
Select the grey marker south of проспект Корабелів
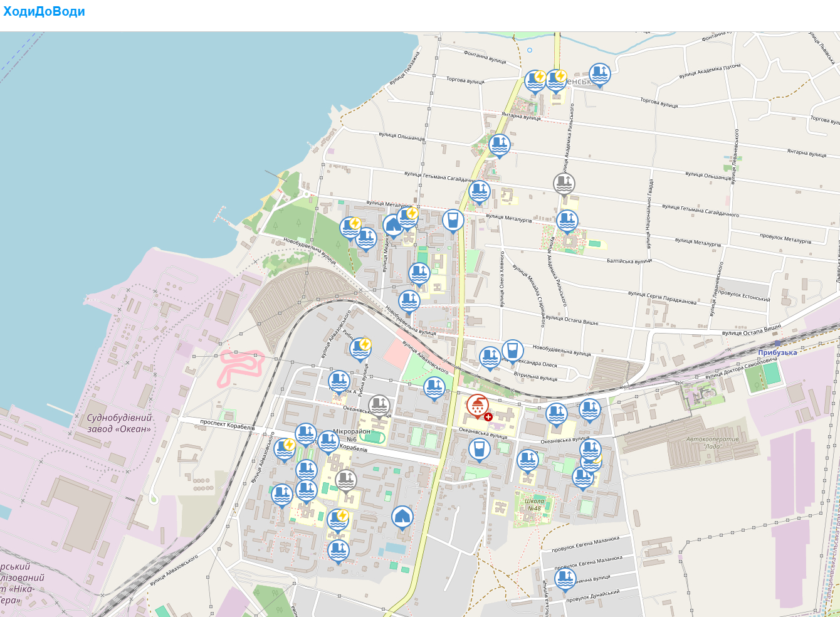click(x=345, y=480)
